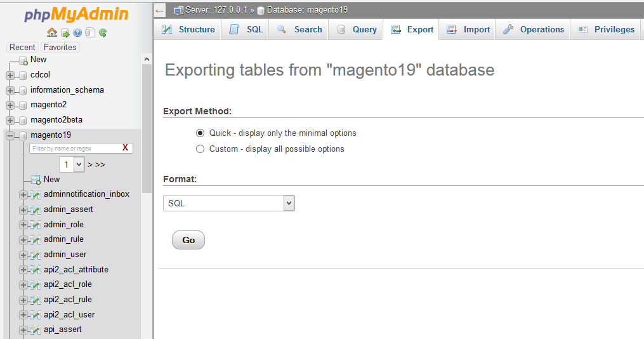
Task: Expand the magento2beta database node
Action: click(x=10, y=121)
